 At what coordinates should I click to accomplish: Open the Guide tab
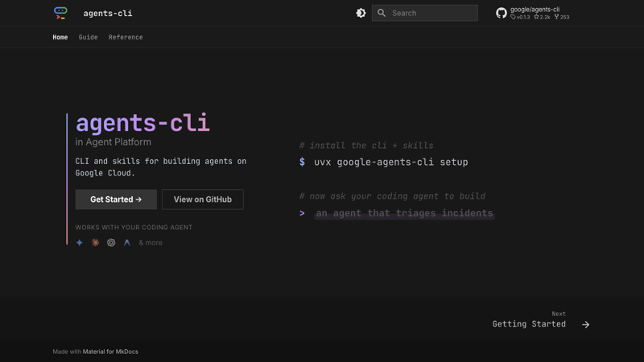point(88,37)
